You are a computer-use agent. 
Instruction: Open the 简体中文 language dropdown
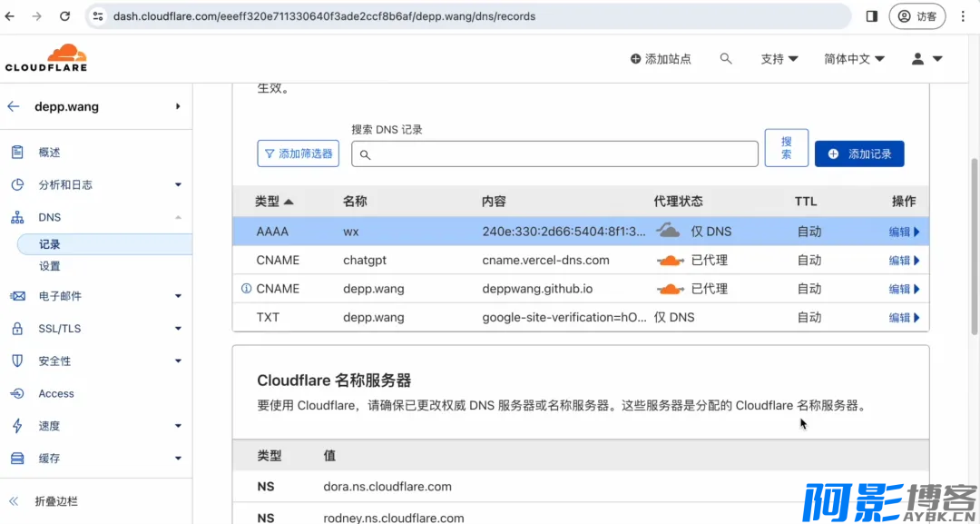(x=854, y=59)
